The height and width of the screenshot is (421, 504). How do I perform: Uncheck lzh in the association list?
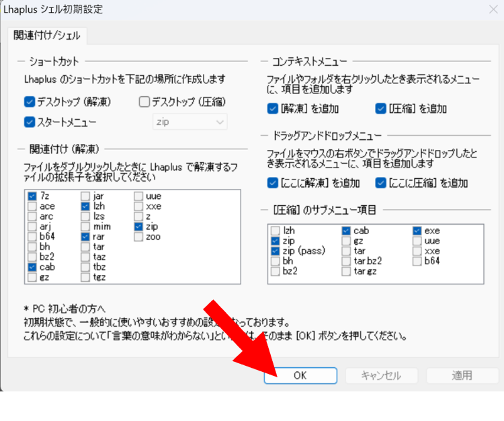pyautogui.click(x=85, y=206)
